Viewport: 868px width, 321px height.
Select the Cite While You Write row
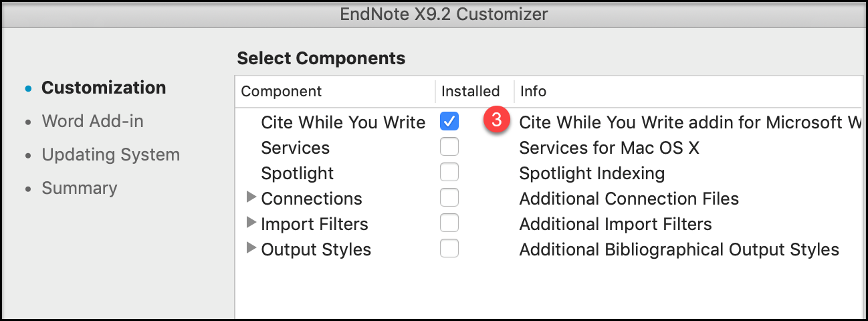click(x=343, y=122)
